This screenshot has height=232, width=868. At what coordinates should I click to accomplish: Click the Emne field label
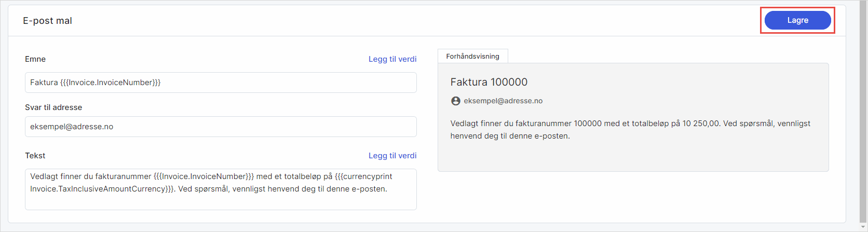click(x=35, y=59)
